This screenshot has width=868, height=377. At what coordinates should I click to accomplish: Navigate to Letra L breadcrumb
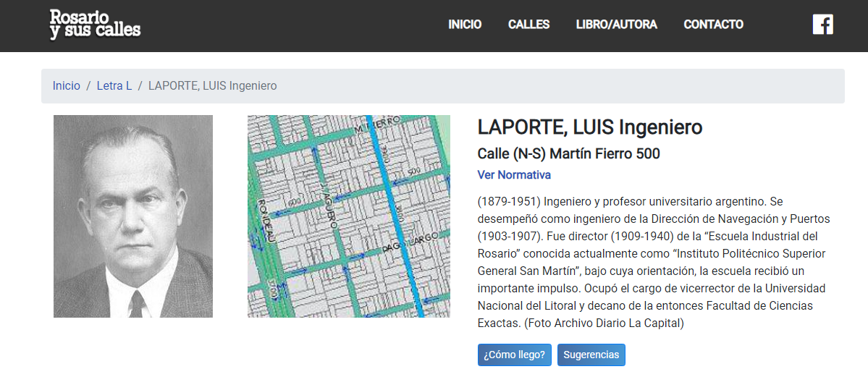click(x=114, y=86)
